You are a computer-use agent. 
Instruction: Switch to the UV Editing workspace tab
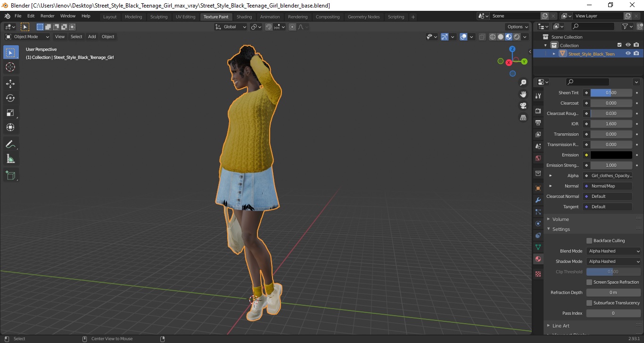click(185, 17)
